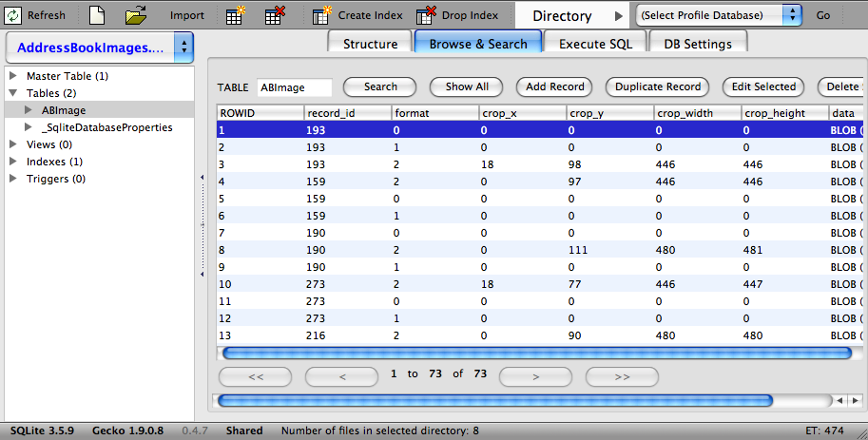Click the TABLE name field ABImage
Image resolution: width=868 pixels, height=440 pixels.
295,87
